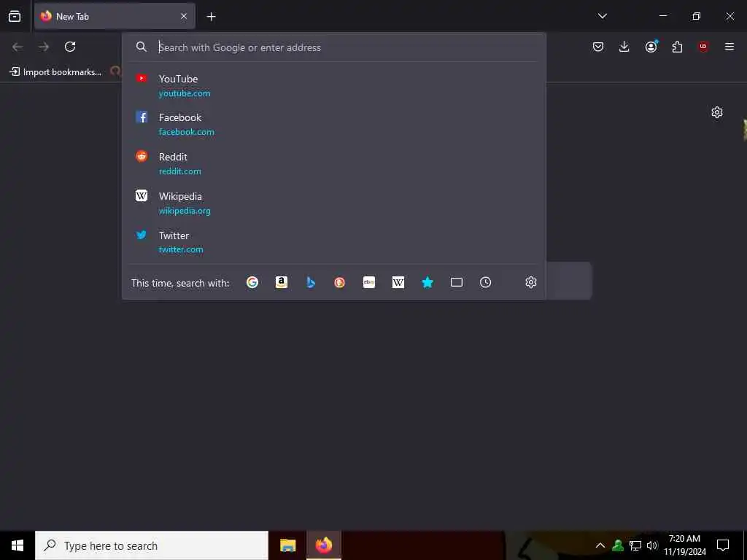Click the reddit.com URL text
This screenshot has width=747, height=560.
(179, 171)
